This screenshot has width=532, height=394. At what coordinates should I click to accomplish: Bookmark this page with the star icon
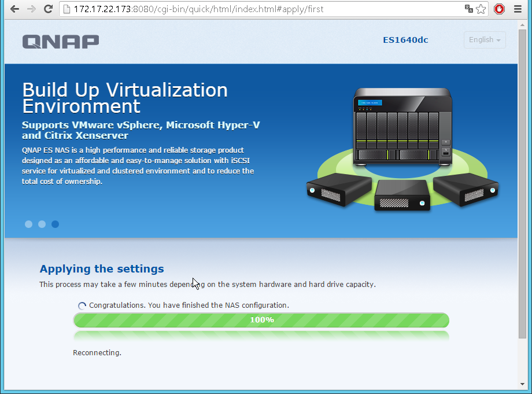click(x=481, y=9)
